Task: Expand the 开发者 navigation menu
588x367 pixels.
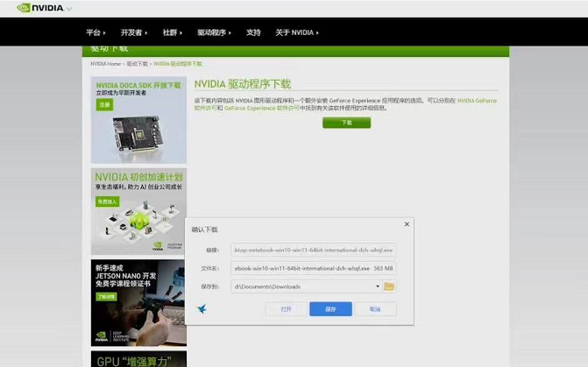Action: click(133, 32)
